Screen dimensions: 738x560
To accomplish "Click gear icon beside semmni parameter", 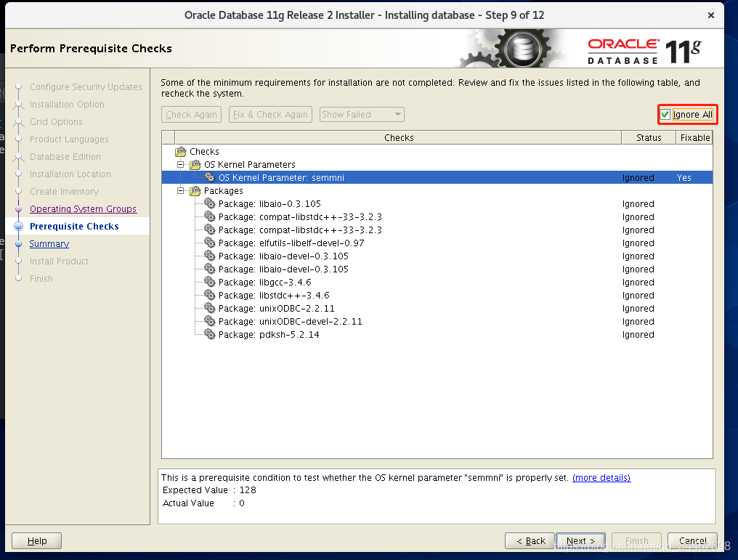I will (x=209, y=177).
